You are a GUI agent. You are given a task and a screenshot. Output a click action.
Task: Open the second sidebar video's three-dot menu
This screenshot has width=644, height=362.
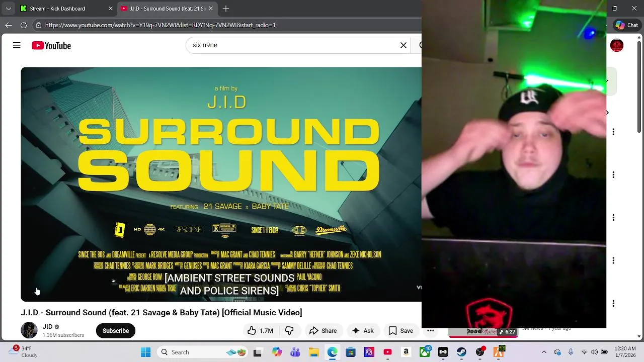tap(613, 175)
